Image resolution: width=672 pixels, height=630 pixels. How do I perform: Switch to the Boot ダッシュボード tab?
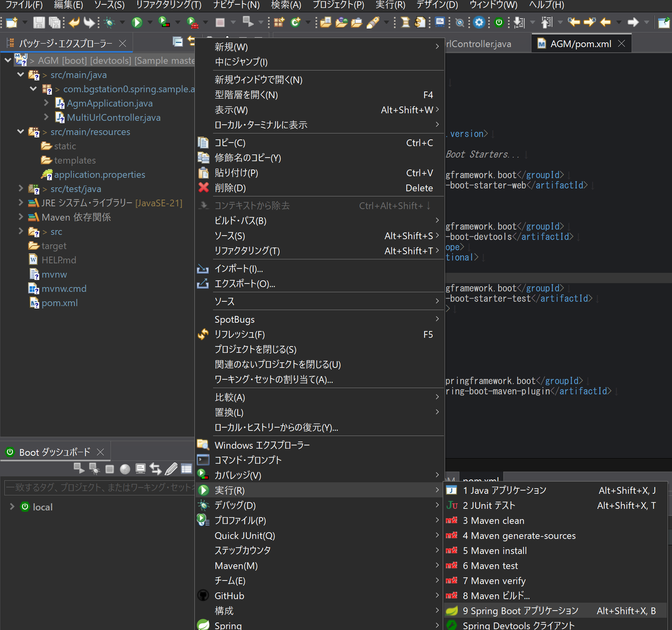pyautogui.click(x=54, y=452)
